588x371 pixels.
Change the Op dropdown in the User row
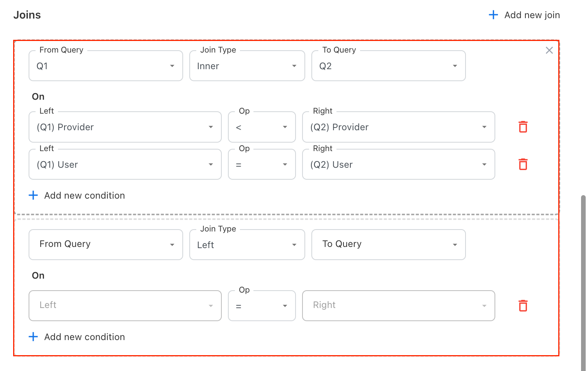pos(262,165)
